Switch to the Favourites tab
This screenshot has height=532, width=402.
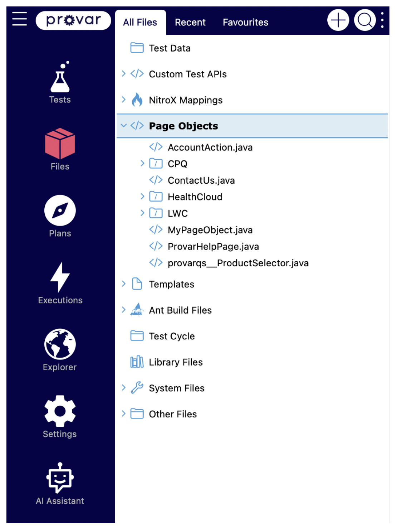click(x=245, y=22)
